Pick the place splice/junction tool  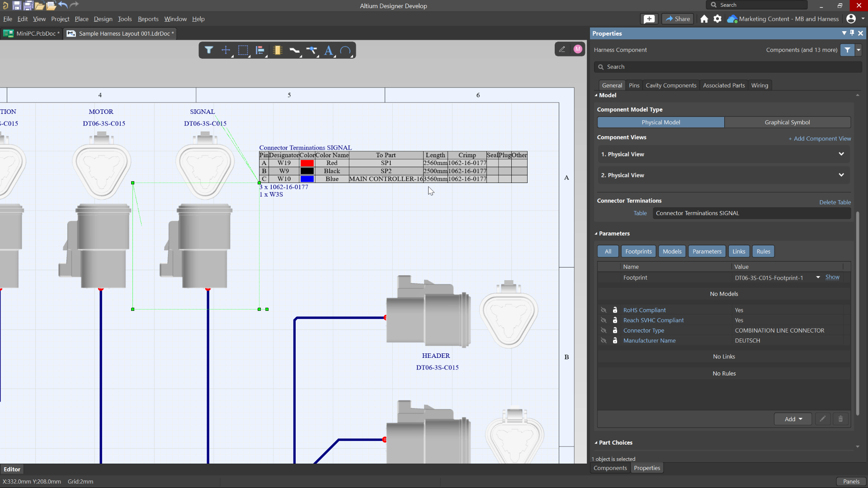[x=311, y=50]
